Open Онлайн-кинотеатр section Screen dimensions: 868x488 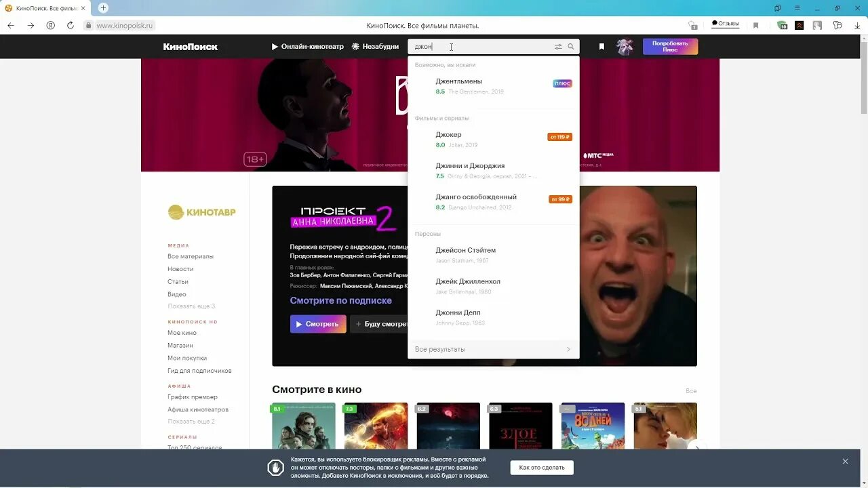tap(307, 47)
